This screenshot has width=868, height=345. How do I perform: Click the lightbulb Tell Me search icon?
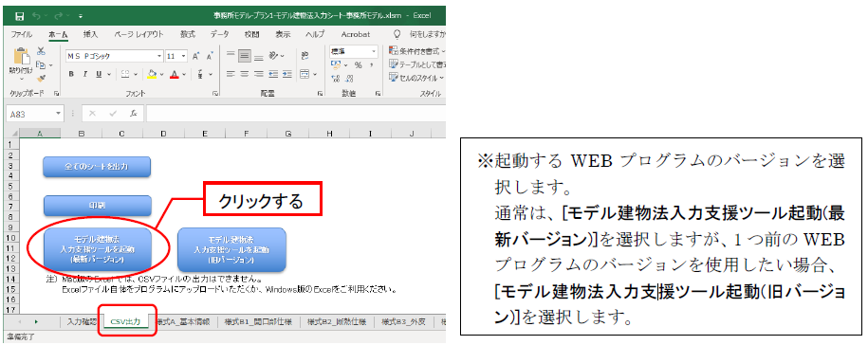point(397,34)
